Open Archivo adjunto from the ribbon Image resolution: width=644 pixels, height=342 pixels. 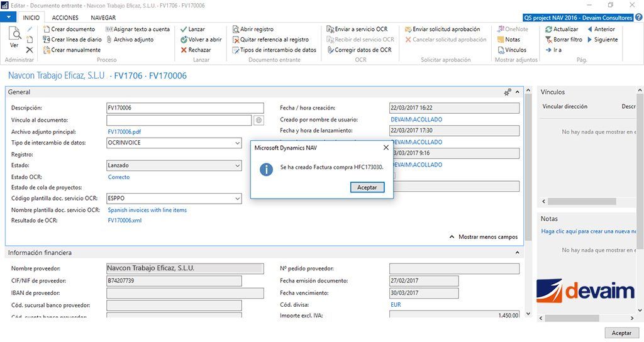[130, 40]
